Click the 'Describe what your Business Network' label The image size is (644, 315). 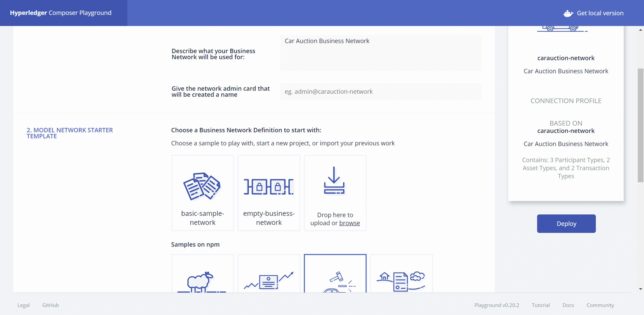(213, 54)
